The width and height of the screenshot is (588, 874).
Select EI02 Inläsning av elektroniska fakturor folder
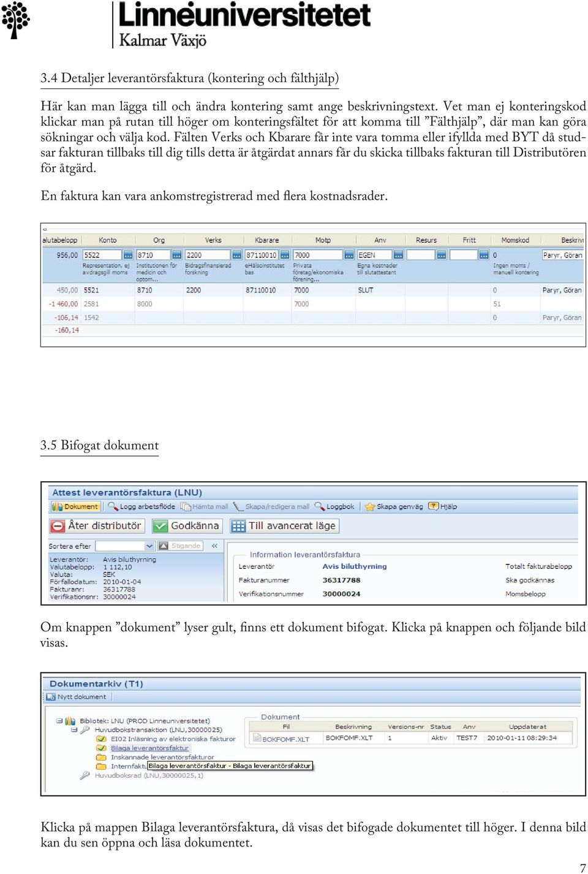point(166,739)
